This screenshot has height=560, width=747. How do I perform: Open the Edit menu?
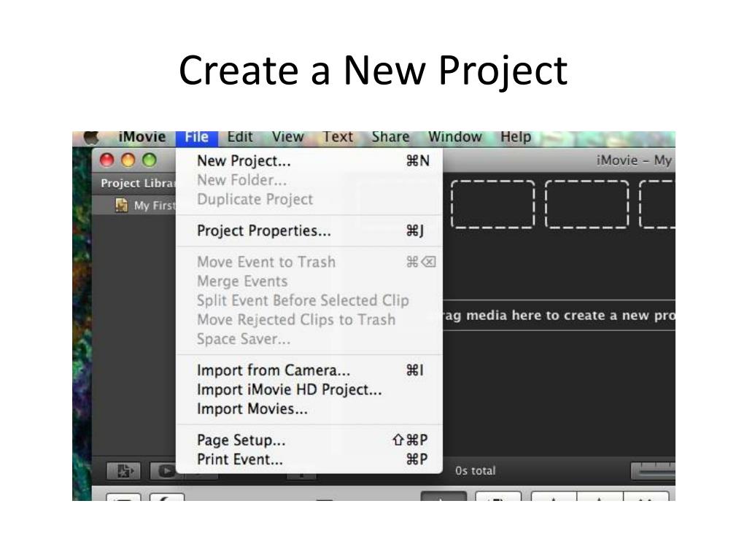coord(239,137)
